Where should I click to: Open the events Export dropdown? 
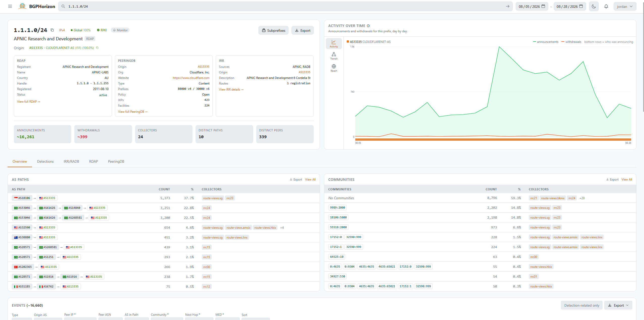tap(618, 305)
